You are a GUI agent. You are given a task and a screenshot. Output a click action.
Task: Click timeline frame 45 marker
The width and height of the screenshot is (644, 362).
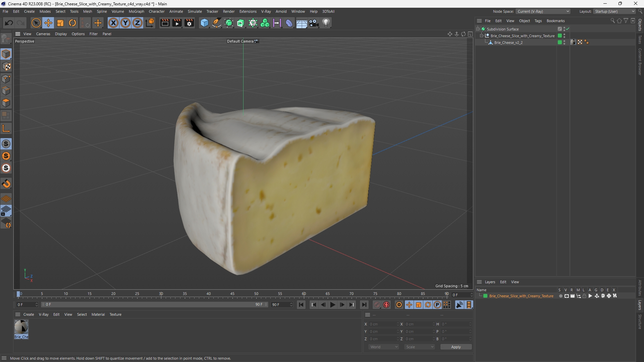(x=232, y=294)
